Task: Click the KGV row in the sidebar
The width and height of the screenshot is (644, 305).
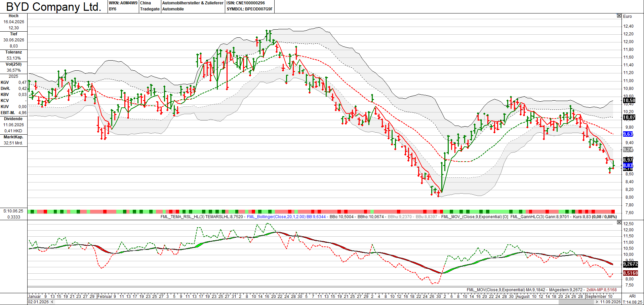Action: click(x=14, y=82)
